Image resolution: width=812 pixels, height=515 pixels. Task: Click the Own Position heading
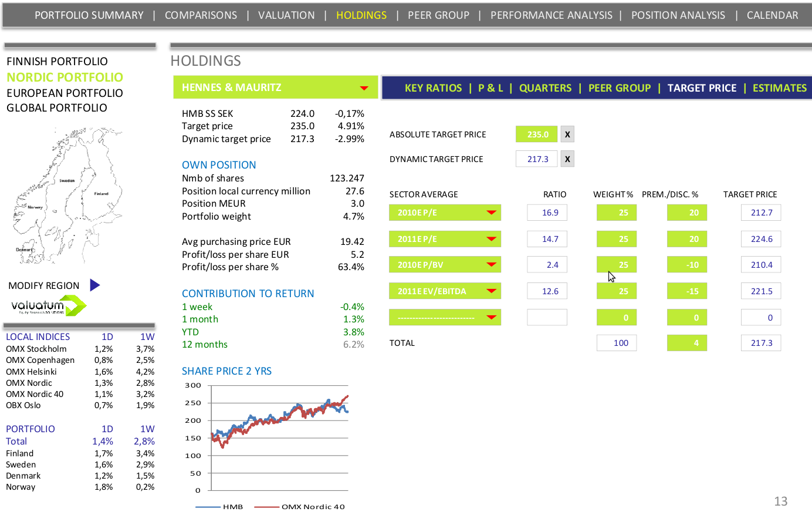pyautogui.click(x=219, y=165)
